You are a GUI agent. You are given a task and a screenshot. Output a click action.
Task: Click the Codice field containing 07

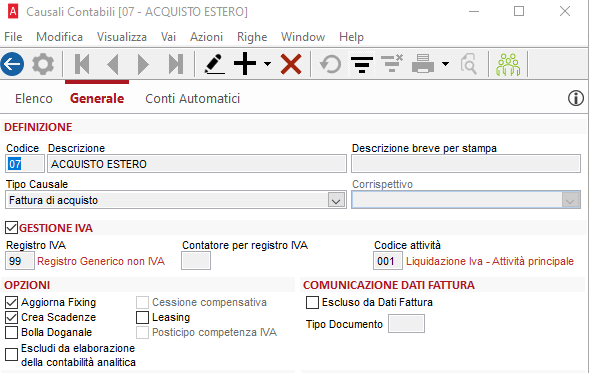pos(25,164)
